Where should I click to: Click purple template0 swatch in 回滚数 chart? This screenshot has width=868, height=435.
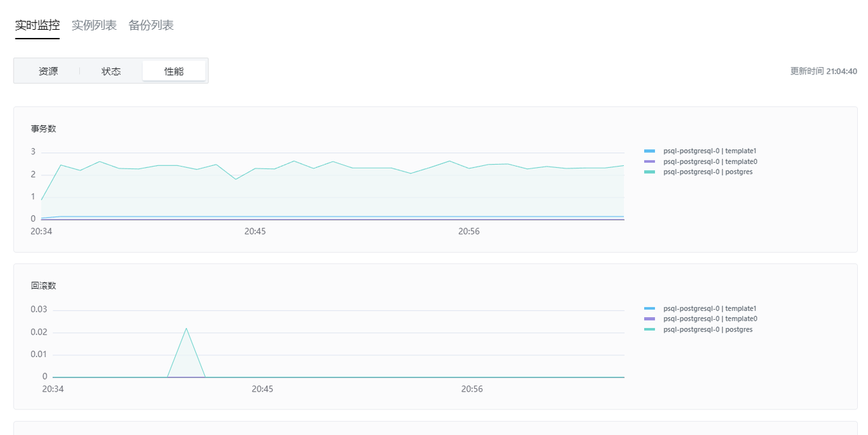click(650, 318)
